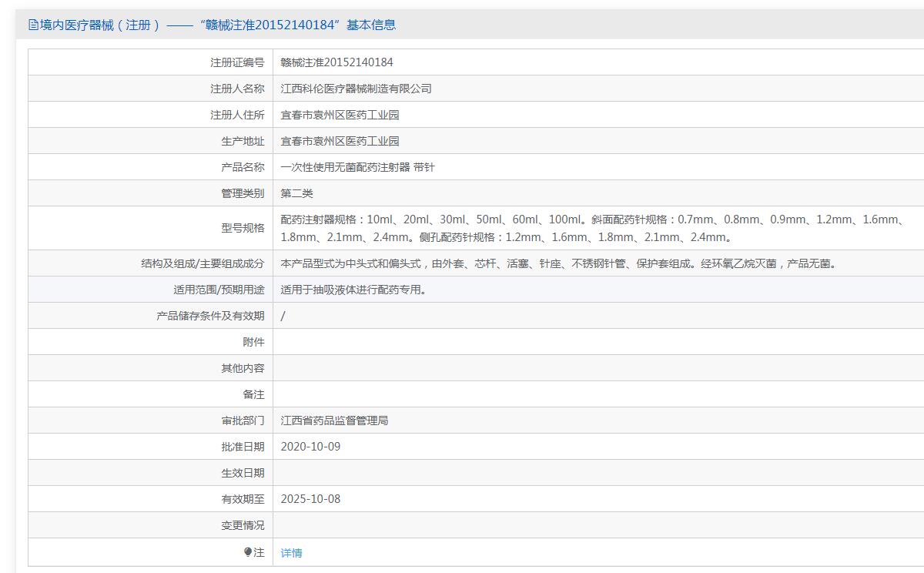
Task: Select registrant name 江西科伦医疗器械制造有限公司
Action: pos(356,89)
